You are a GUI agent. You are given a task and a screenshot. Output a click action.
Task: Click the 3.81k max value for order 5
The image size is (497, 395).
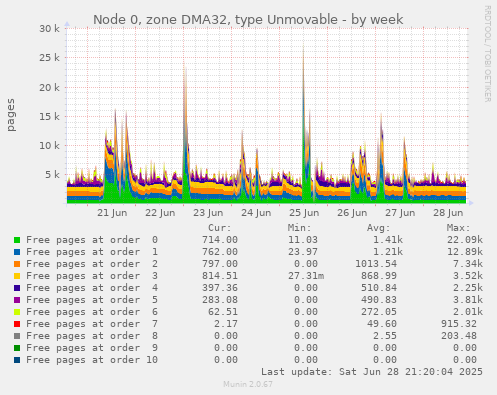[468, 300]
